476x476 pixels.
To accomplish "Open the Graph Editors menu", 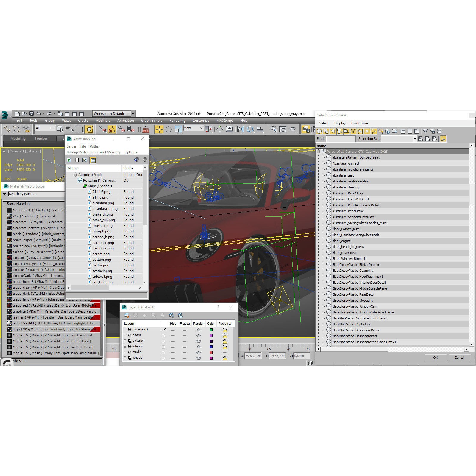I will (x=152, y=121).
